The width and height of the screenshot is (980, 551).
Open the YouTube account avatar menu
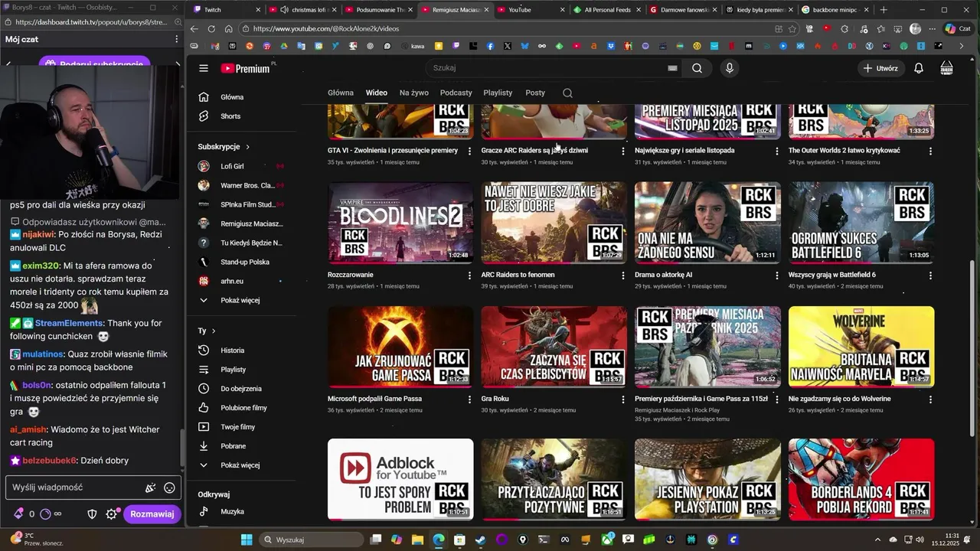tap(947, 68)
